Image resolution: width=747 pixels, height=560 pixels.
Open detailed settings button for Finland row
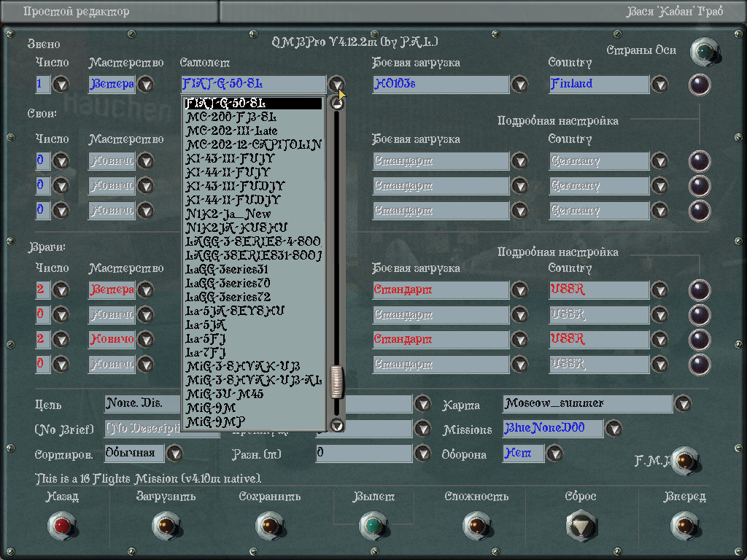(x=700, y=85)
